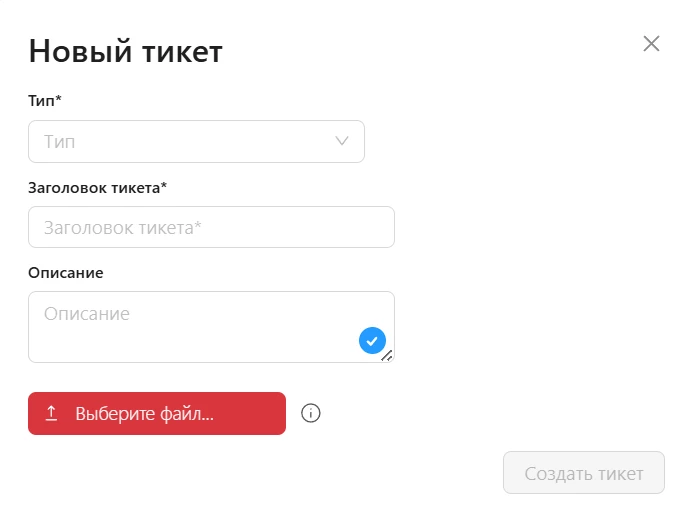
Task: Click the Выберите файл button
Action: 157,414
